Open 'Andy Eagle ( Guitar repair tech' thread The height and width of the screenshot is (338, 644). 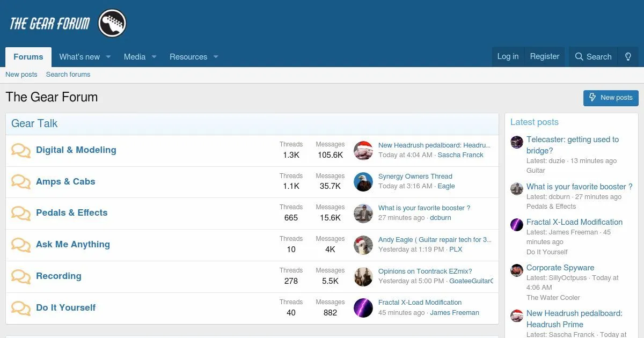coord(435,239)
